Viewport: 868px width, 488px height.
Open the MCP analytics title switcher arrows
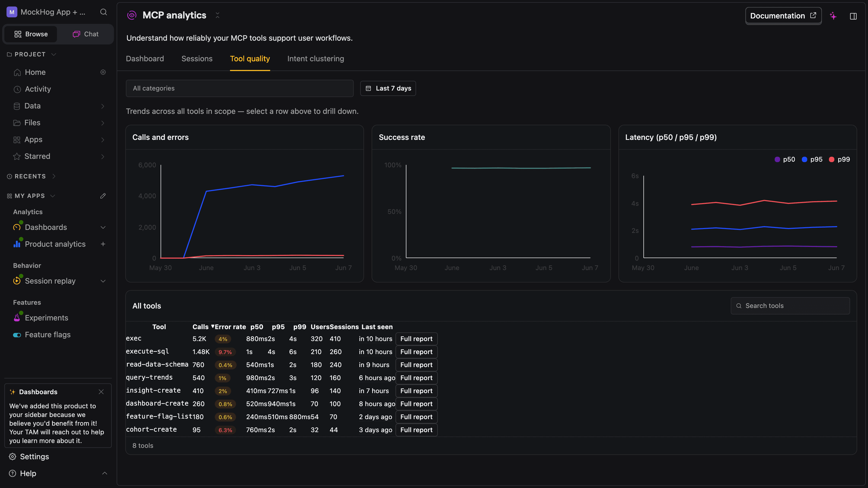click(x=217, y=15)
